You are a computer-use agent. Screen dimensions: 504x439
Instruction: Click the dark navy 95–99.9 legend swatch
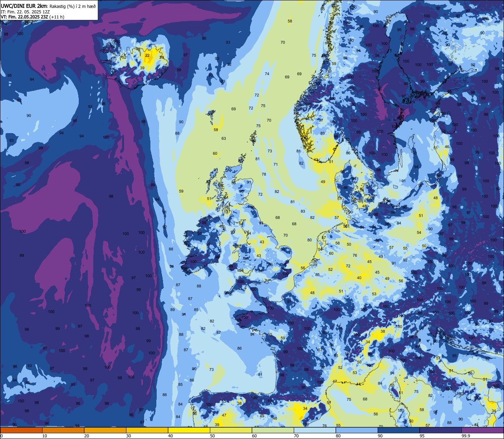pyautogui.click(x=440, y=430)
